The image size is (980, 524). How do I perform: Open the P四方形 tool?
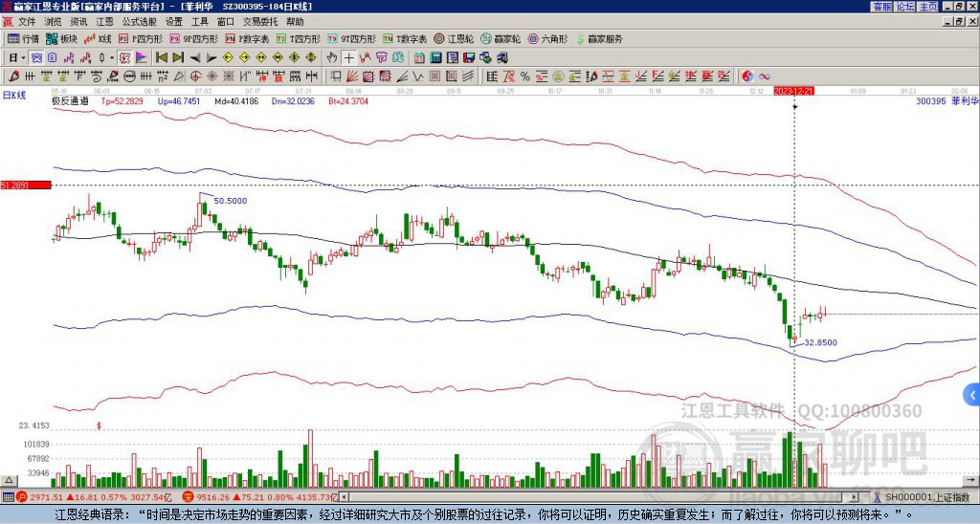[x=142, y=38]
